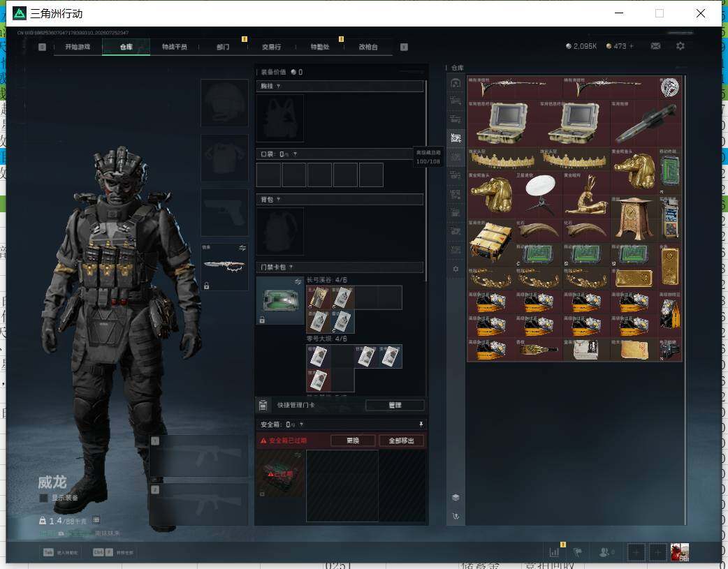
Task: Select the top storage category icon in sidebar
Action: [456, 82]
